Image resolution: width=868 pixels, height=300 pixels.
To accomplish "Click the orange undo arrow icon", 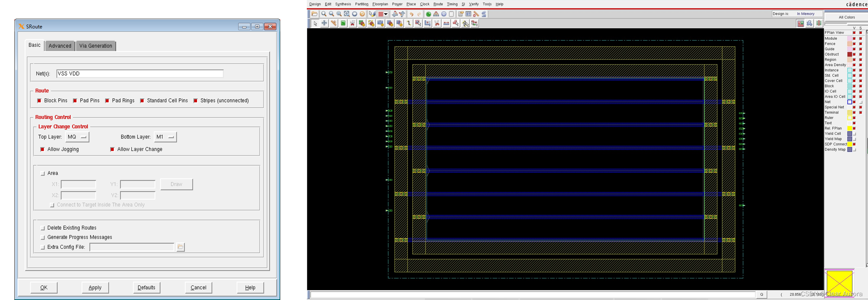I will (x=412, y=14).
